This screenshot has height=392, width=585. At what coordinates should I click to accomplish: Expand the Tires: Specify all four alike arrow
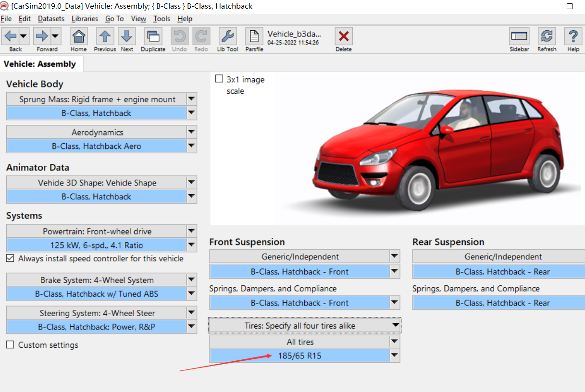pos(395,326)
